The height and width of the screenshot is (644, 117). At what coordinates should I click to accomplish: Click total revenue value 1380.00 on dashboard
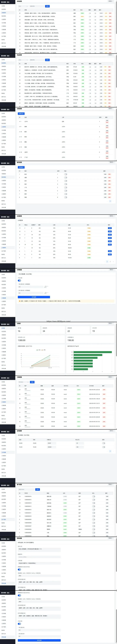pyautogui.click(x=22, y=340)
